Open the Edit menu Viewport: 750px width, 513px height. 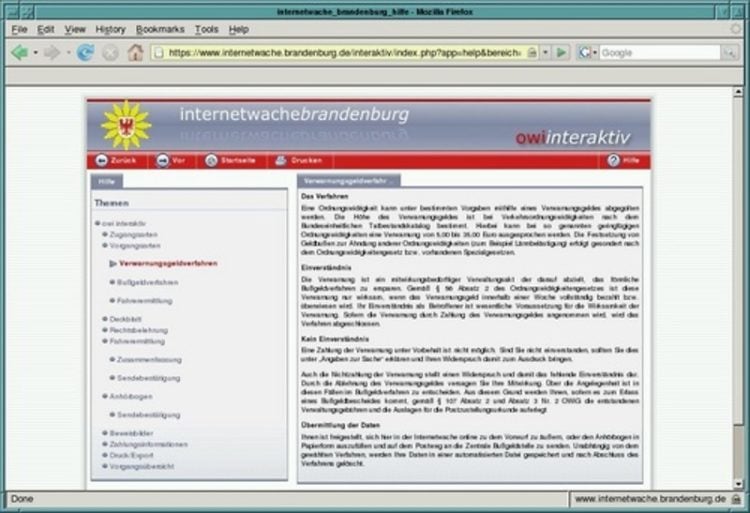(x=45, y=29)
